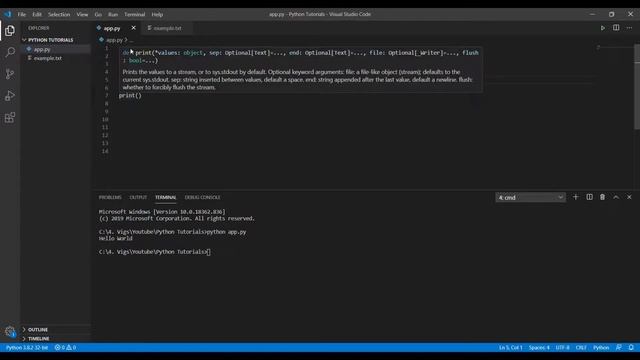640x360 pixels.
Task: Run Python file with play icon
Action: [602, 28]
